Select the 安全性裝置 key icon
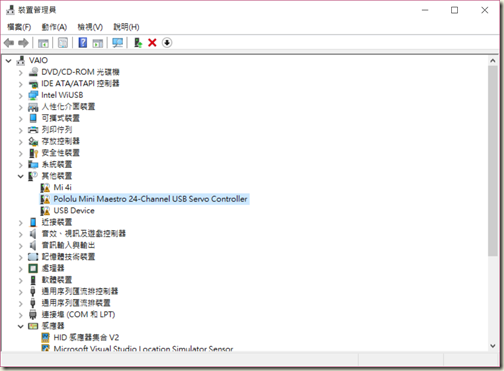The height and width of the screenshot is (371, 504). tap(33, 153)
